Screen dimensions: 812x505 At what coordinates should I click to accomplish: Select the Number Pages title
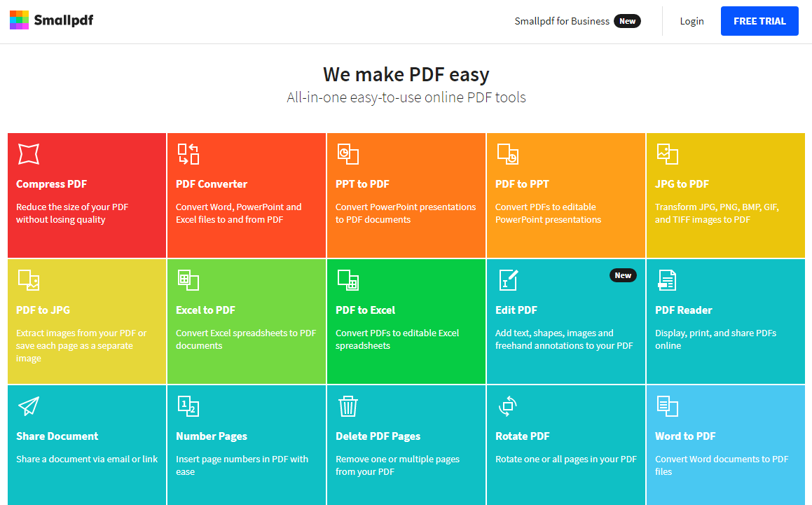212,436
